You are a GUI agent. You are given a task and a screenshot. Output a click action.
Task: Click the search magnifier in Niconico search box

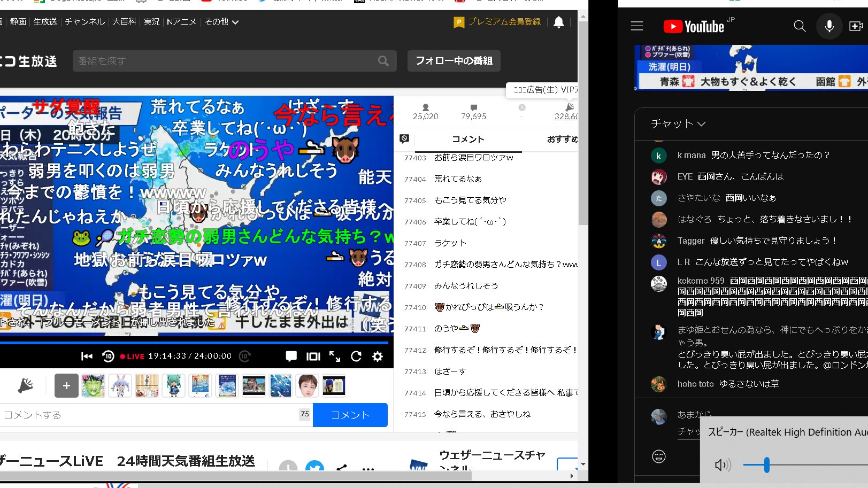[x=383, y=61]
